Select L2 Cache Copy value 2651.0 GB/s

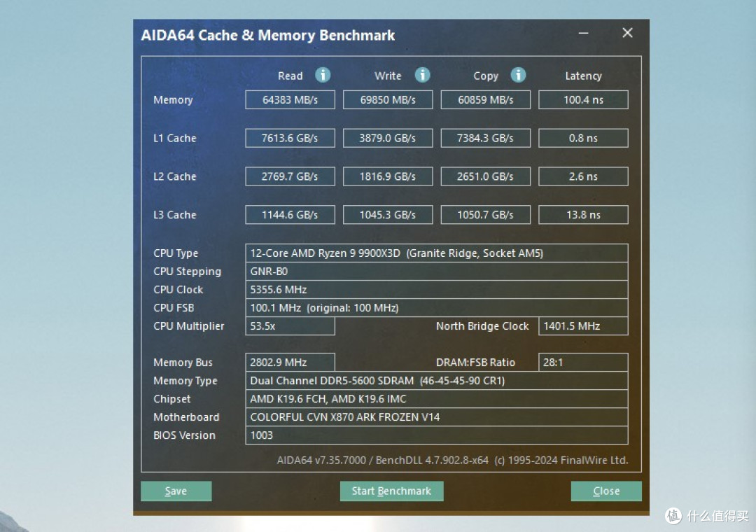[486, 176]
